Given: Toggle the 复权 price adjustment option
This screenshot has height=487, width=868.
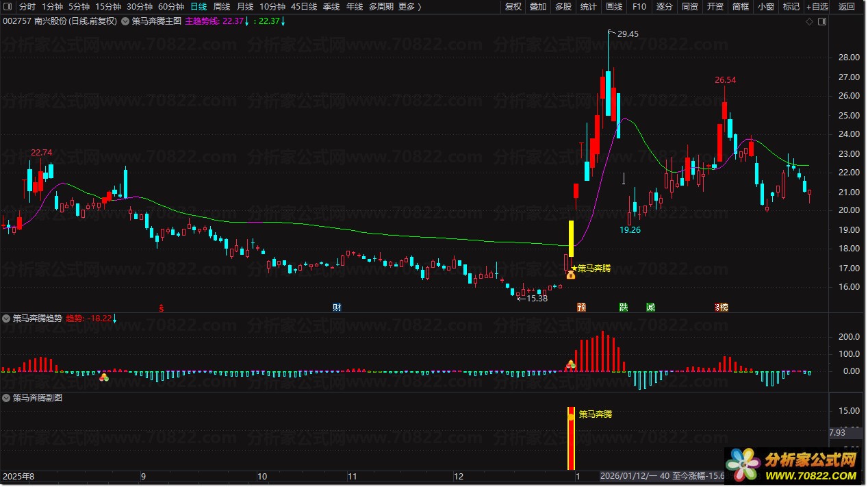Looking at the screenshot, I should coord(513,6).
